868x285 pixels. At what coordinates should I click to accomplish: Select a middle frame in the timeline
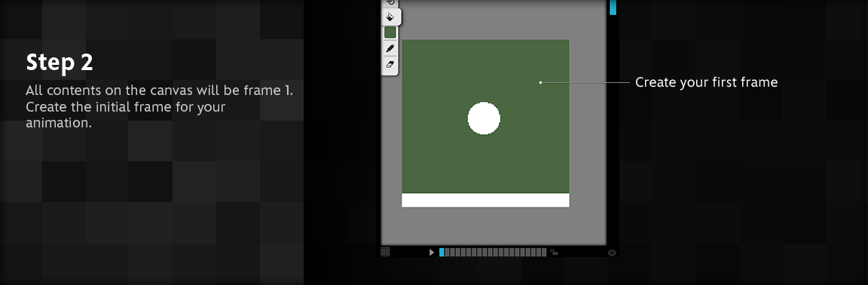pos(490,253)
